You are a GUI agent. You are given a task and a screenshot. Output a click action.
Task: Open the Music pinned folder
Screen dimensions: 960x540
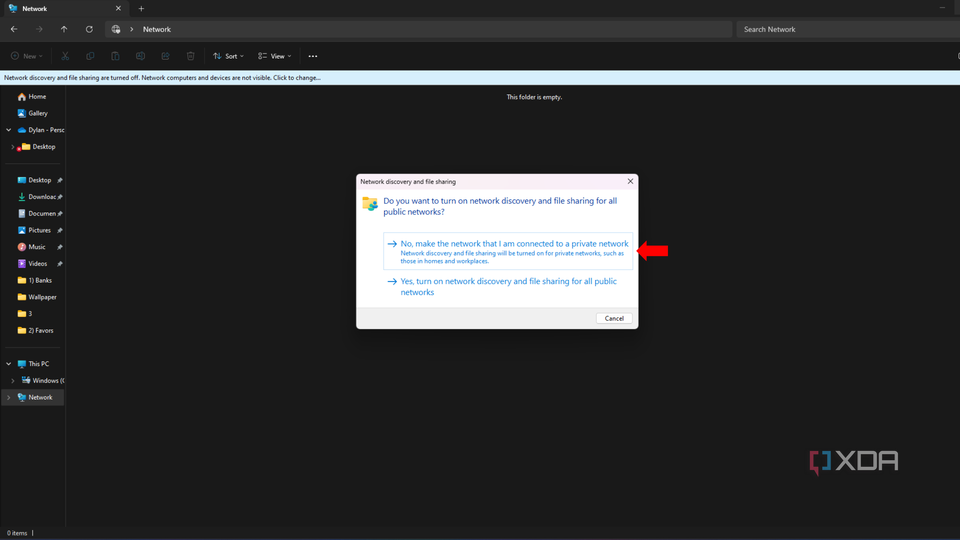tap(36, 247)
